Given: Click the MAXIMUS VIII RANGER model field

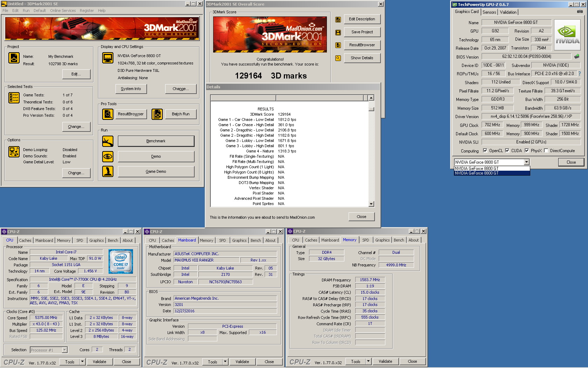Looking at the screenshot, I should coord(206,260).
